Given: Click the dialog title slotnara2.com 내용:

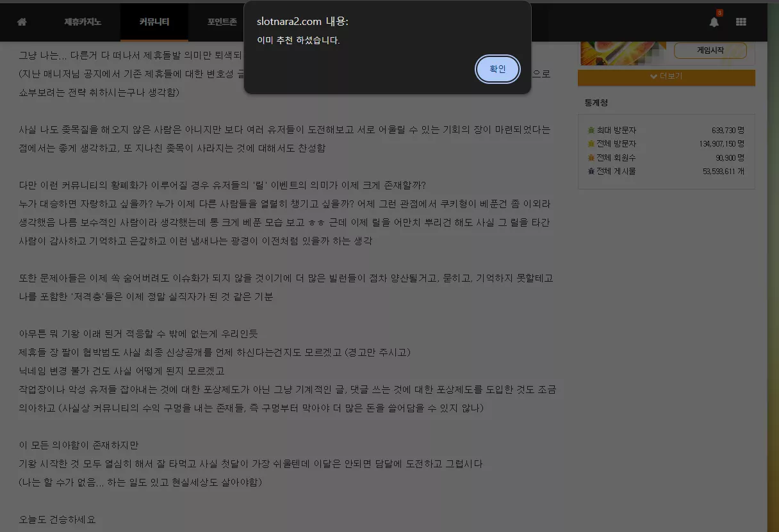Looking at the screenshot, I should tap(302, 21).
